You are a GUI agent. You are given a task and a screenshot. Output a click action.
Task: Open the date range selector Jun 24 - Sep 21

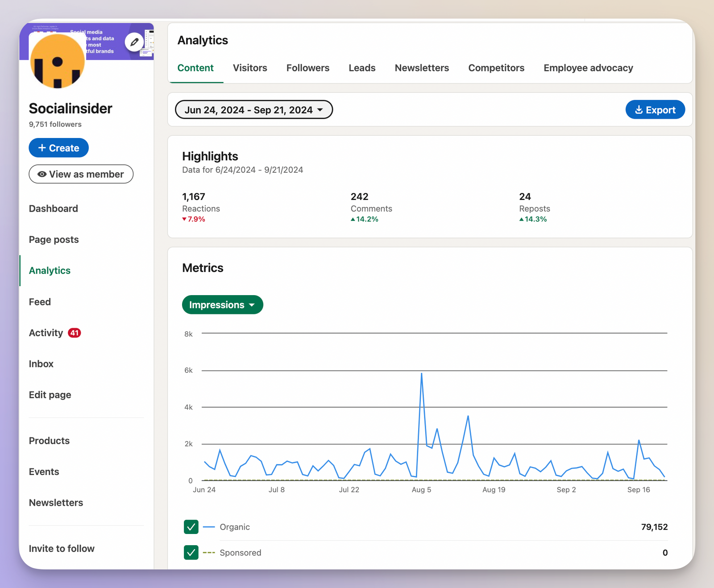point(253,109)
